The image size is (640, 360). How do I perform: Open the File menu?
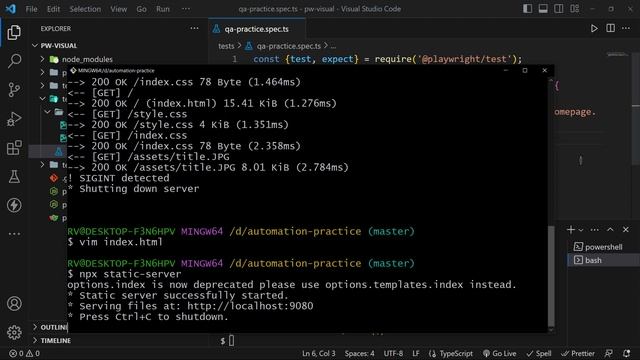pos(31,9)
